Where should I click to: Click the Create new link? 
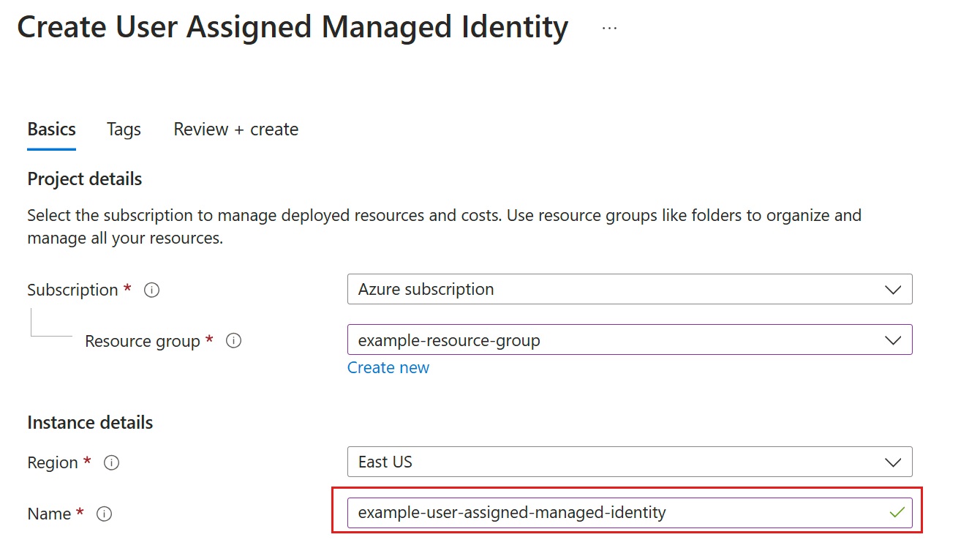point(388,368)
